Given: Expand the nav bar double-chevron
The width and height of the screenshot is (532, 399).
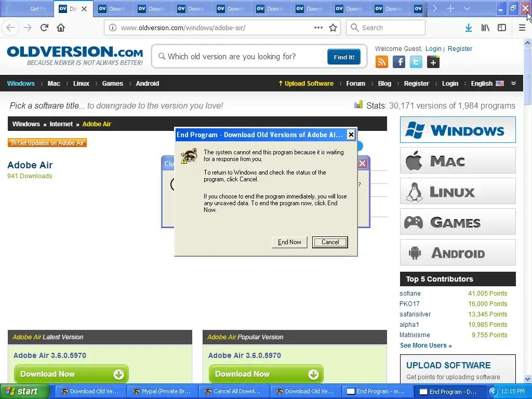Looking at the screenshot, I should 513,84.
